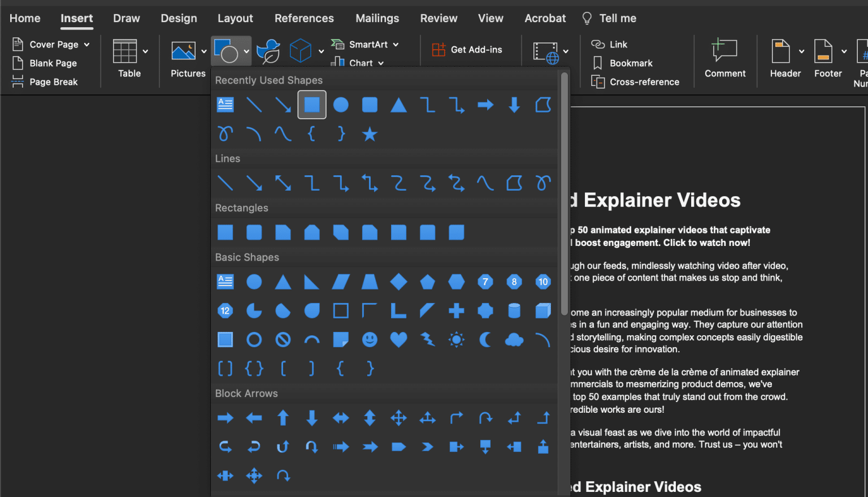Expand the Cover Page dropdown

click(87, 45)
